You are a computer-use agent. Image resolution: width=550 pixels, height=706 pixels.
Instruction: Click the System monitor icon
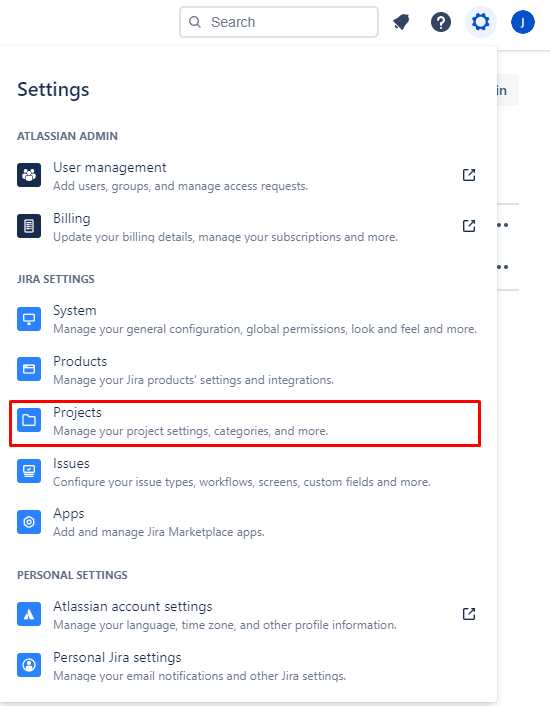[x=29, y=319]
